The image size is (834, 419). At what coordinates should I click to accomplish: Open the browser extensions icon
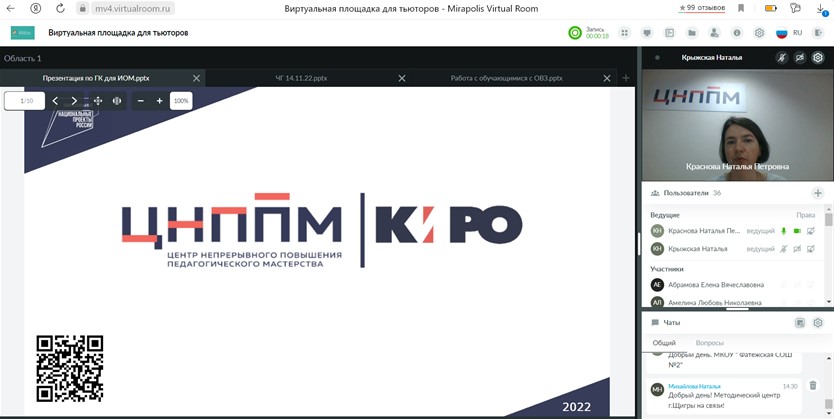(x=795, y=8)
